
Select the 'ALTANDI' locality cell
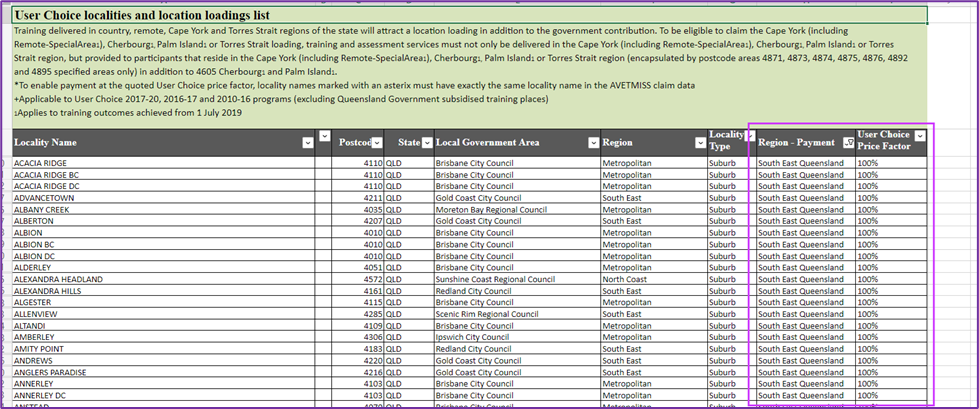pos(164,325)
